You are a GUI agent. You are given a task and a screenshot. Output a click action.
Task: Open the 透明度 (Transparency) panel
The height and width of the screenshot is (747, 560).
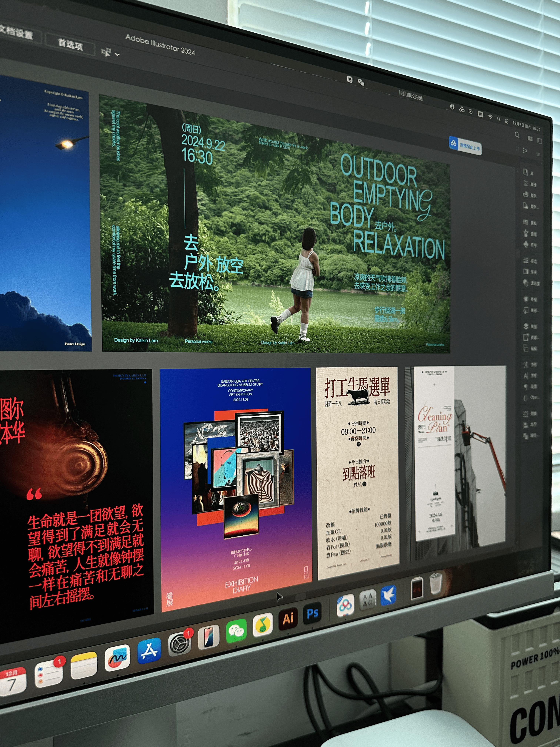click(531, 283)
